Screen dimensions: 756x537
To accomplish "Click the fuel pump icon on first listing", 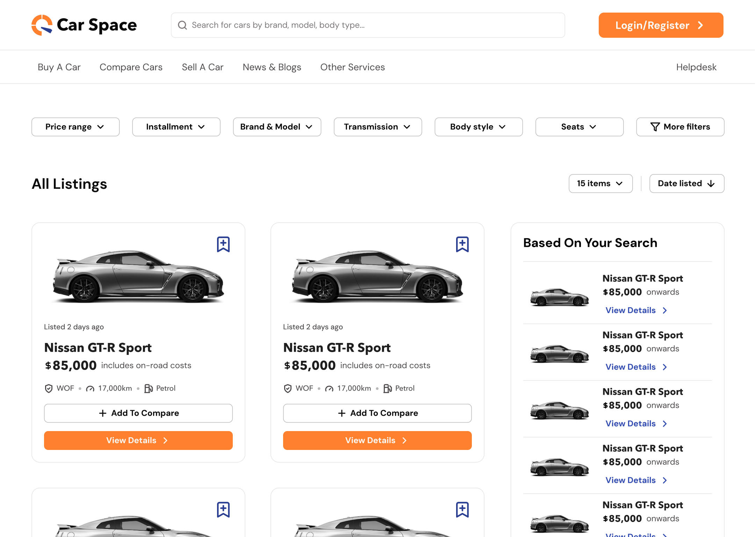I will point(149,388).
